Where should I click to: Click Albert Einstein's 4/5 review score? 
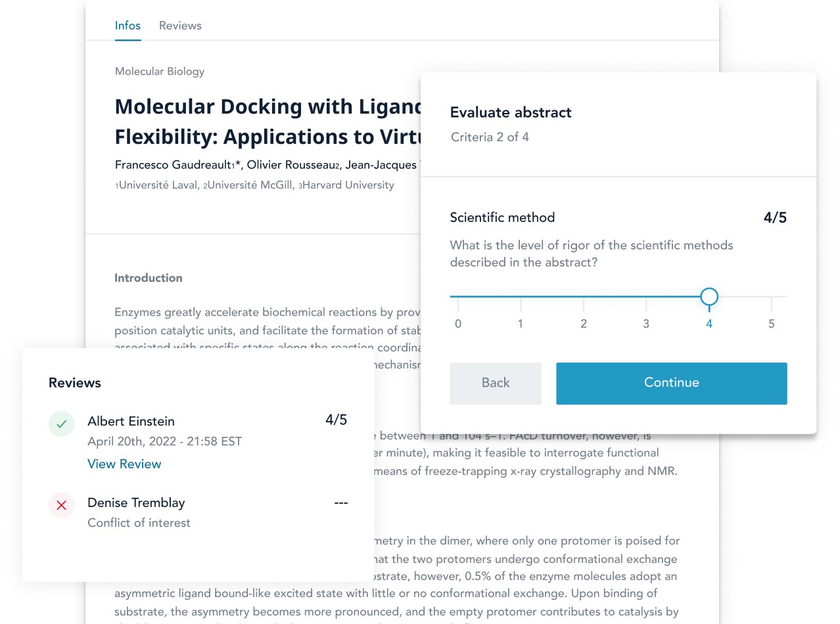click(336, 420)
